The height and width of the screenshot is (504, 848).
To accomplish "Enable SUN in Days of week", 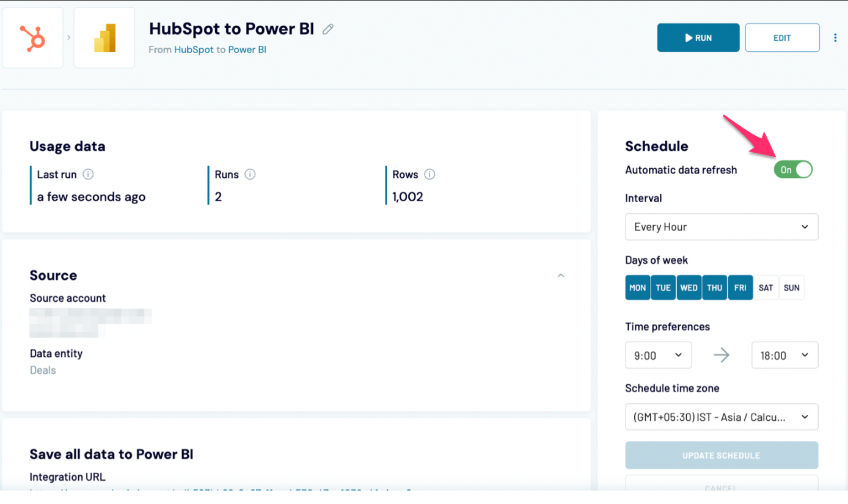I will point(791,288).
